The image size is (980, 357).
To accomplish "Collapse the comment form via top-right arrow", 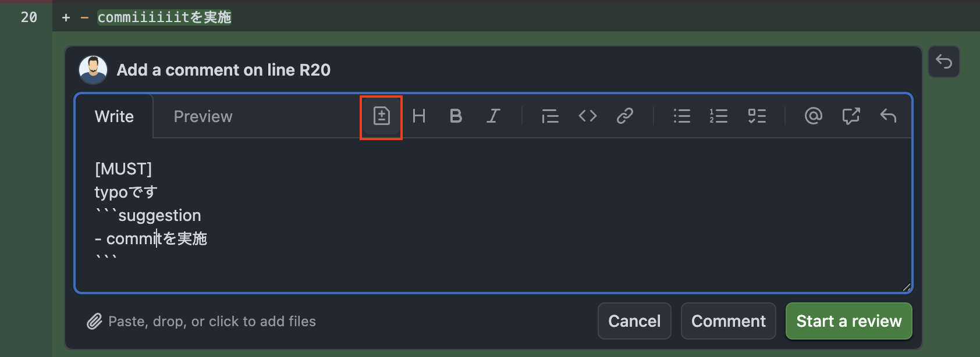I will (943, 62).
